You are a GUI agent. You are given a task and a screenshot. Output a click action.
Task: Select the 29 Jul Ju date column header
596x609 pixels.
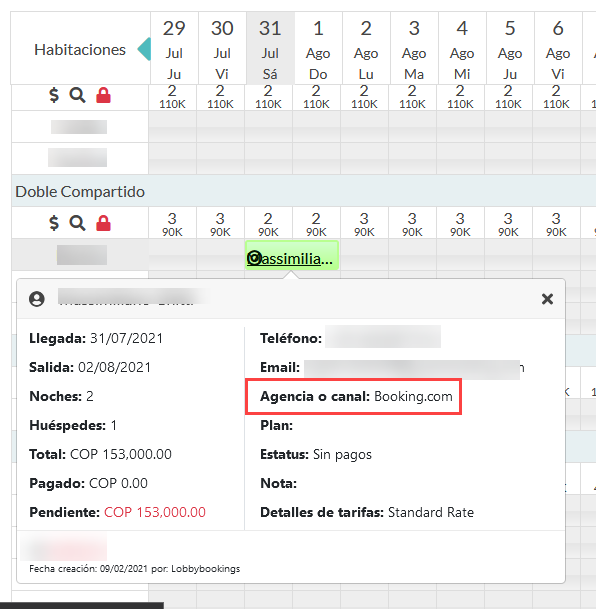[174, 48]
